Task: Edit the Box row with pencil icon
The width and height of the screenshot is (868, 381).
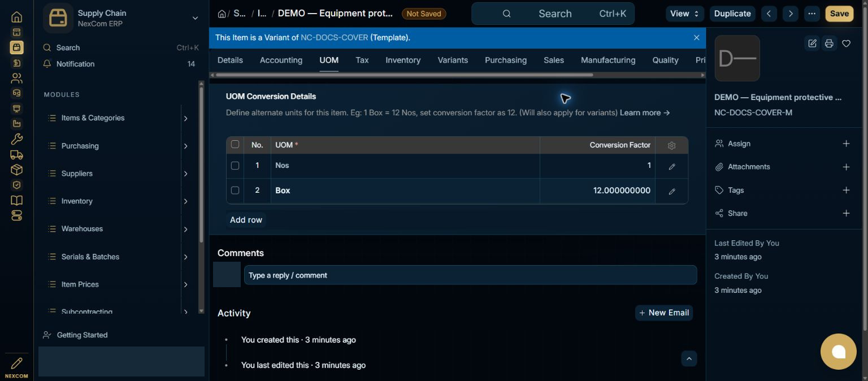Action: pyautogui.click(x=672, y=192)
